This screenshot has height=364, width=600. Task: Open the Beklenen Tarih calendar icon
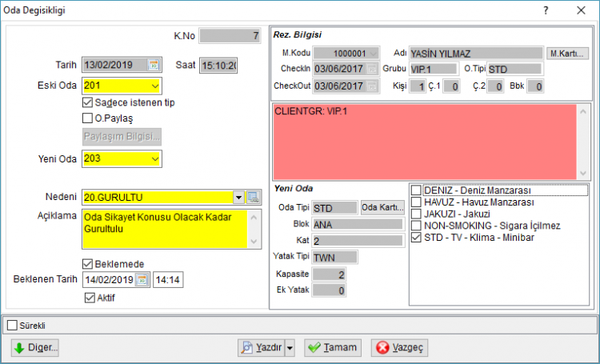142,280
